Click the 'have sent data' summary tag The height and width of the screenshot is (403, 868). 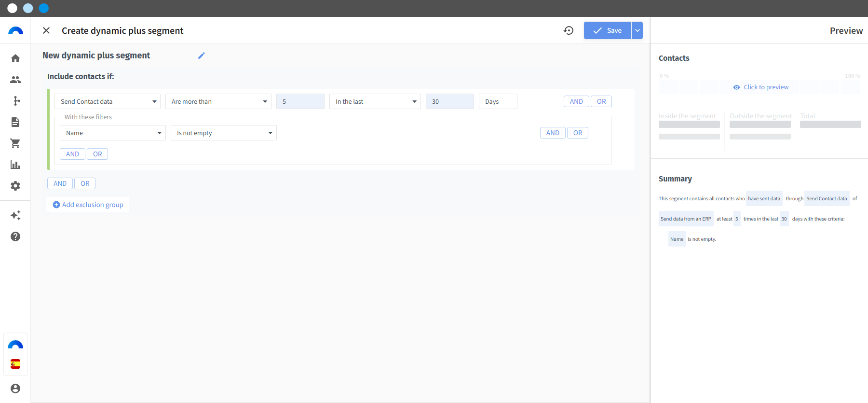(764, 198)
